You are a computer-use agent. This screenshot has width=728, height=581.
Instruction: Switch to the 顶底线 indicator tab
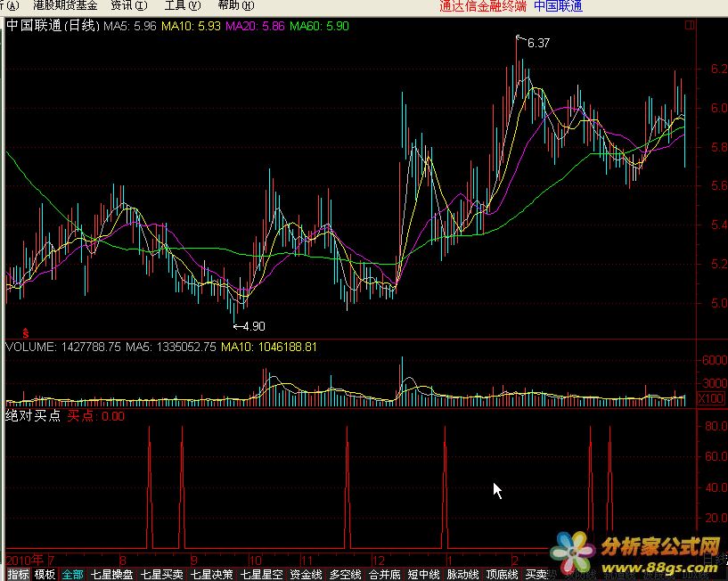point(503,575)
